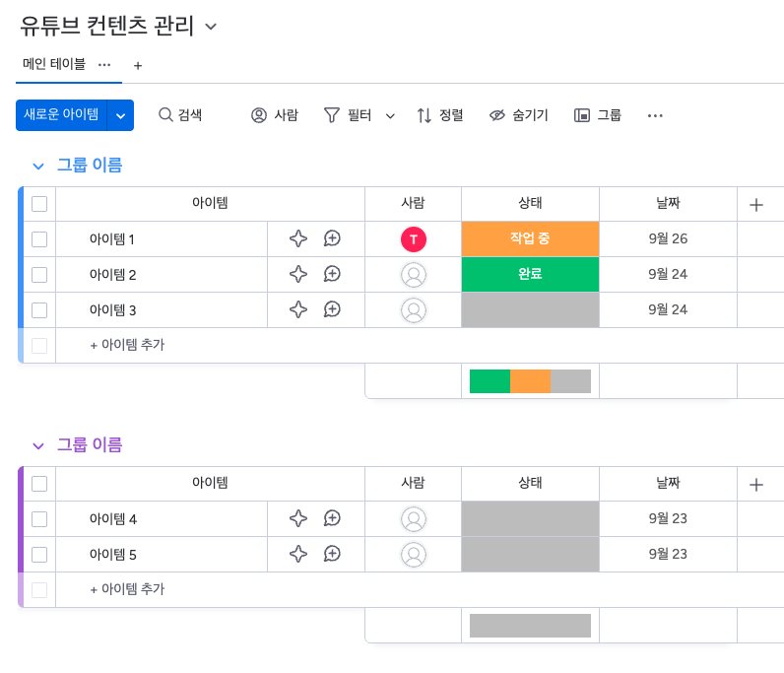Click the orange 작업 중 status cell
784x673 pixels.
tap(530, 238)
